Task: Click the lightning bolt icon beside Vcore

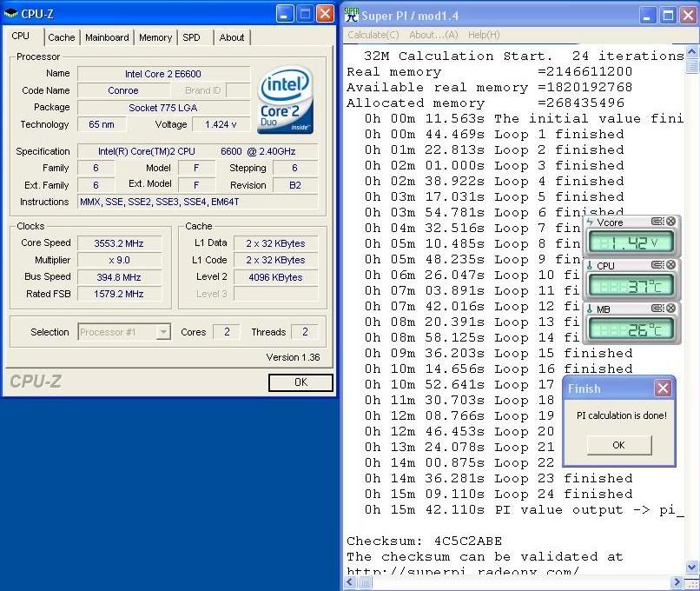Action: pyautogui.click(x=591, y=222)
